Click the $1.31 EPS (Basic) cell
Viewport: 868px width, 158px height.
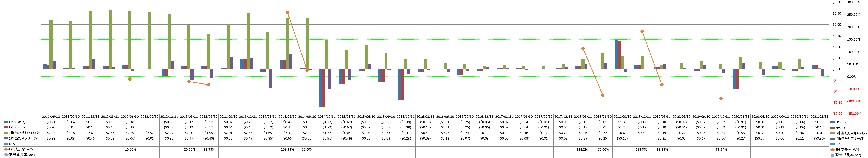(x=622, y=122)
